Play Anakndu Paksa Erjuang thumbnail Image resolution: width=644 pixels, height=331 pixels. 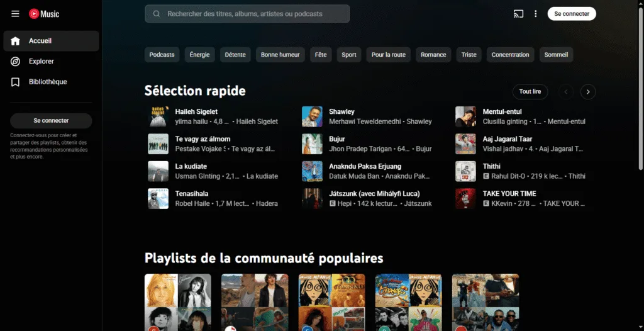(312, 171)
